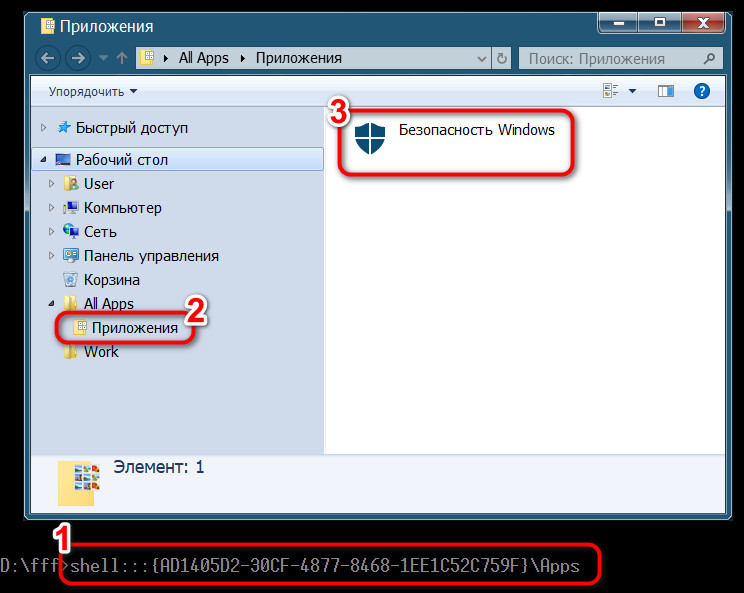Expand the Быстрый доступ tree node

(43, 128)
